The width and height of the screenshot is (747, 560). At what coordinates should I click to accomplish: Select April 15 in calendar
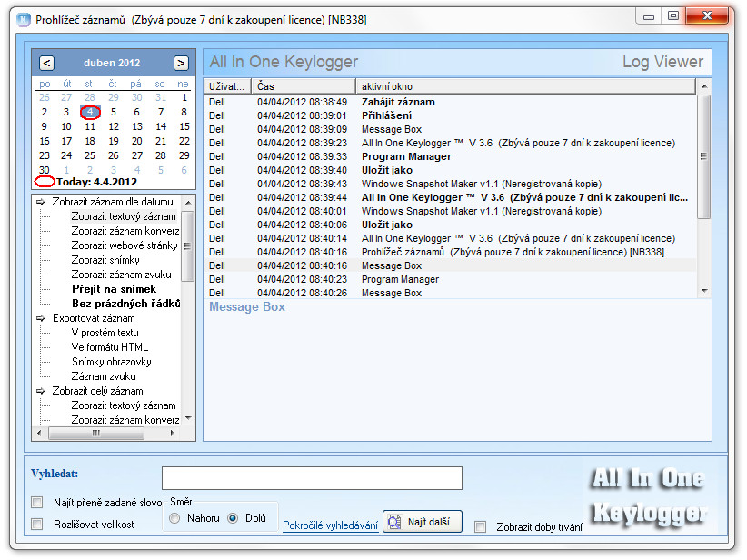184,126
